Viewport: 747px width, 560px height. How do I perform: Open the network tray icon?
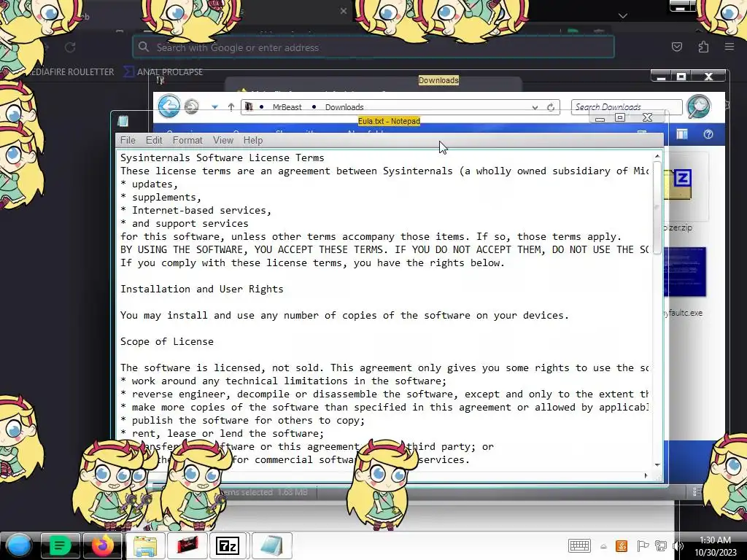coord(661,546)
